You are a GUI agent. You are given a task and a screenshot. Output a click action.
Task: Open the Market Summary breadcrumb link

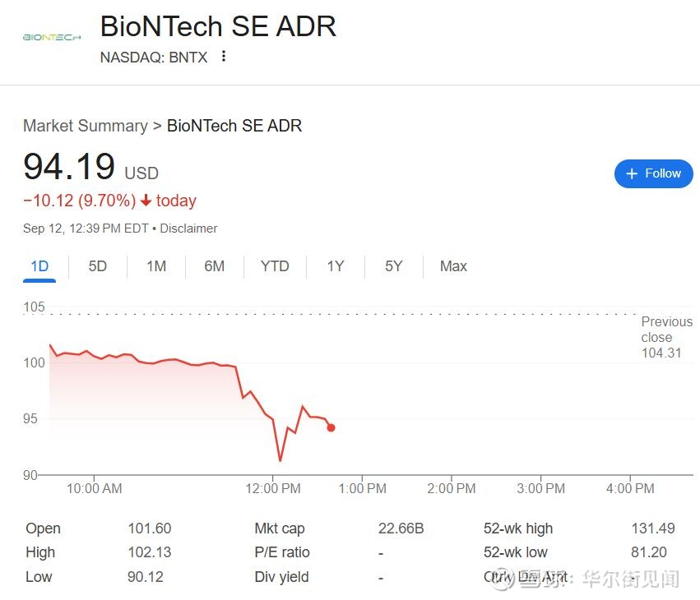85,126
